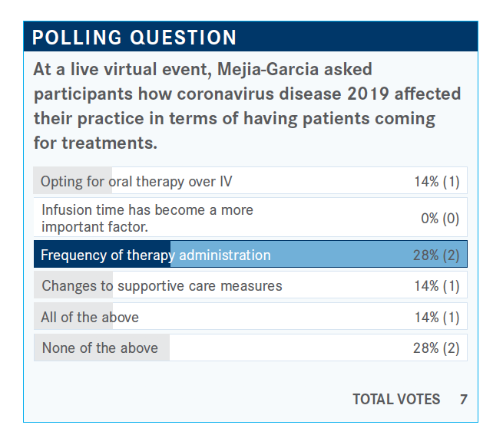Screen dimensions: 493x448
Task: Click the 'POLLING QUESTION' header title
Action: pyautogui.click(x=134, y=38)
